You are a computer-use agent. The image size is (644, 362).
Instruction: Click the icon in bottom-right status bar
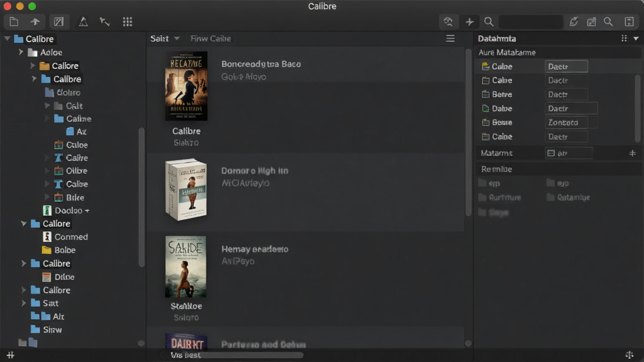[629, 355]
